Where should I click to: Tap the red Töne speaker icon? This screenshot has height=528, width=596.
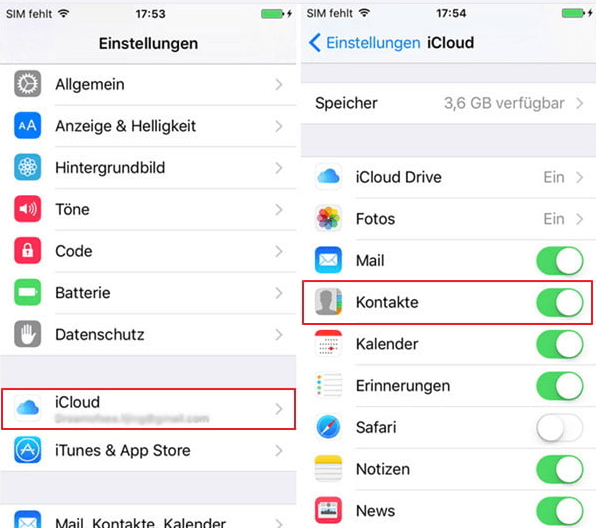27,209
